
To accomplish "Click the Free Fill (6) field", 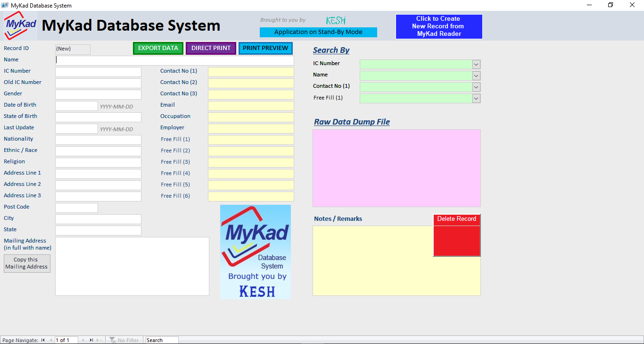I will pyautogui.click(x=251, y=196).
